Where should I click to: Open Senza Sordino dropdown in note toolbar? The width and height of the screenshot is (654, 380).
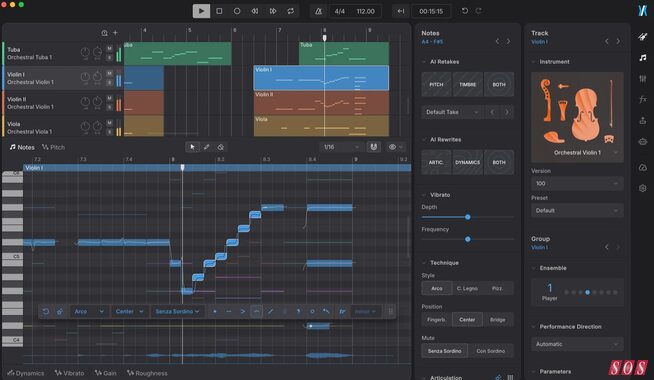pyautogui.click(x=177, y=312)
